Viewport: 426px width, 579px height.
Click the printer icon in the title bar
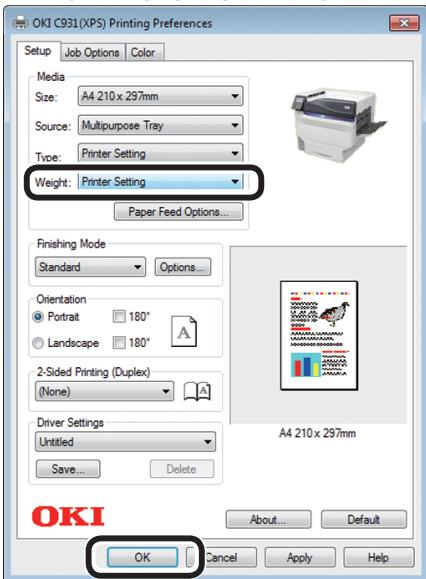(x=21, y=23)
